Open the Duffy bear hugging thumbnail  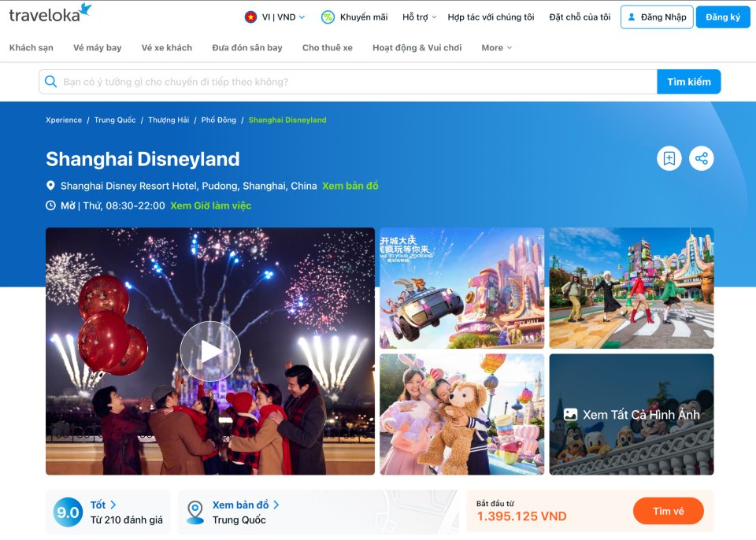[x=462, y=414]
